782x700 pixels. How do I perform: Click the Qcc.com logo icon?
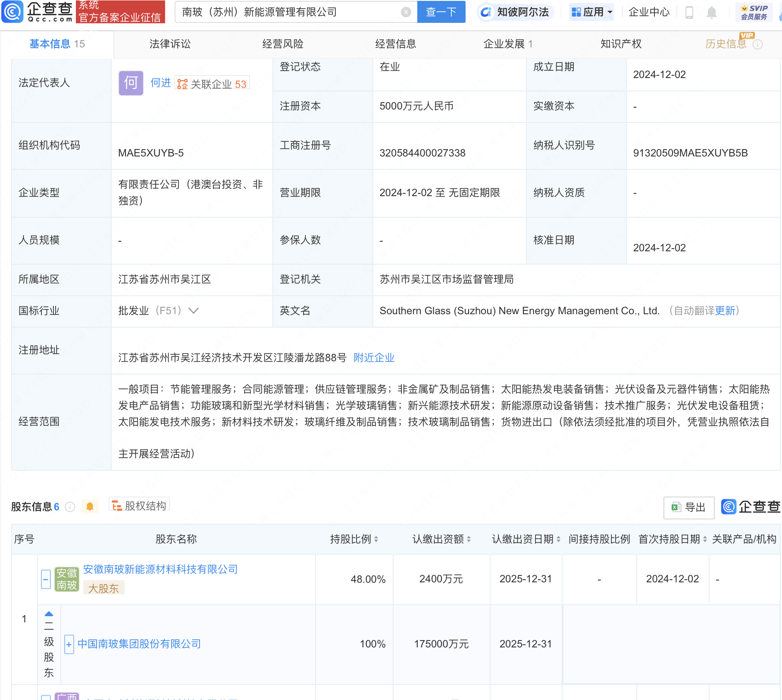[13, 12]
